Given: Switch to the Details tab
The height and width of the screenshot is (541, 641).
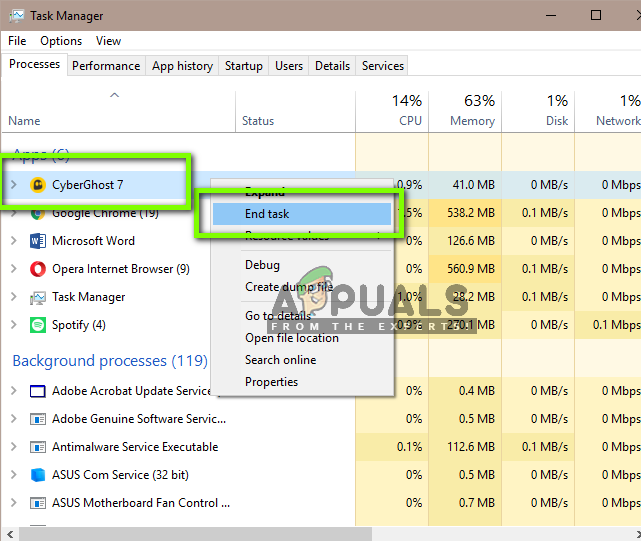Looking at the screenshot, I should 332,66.
